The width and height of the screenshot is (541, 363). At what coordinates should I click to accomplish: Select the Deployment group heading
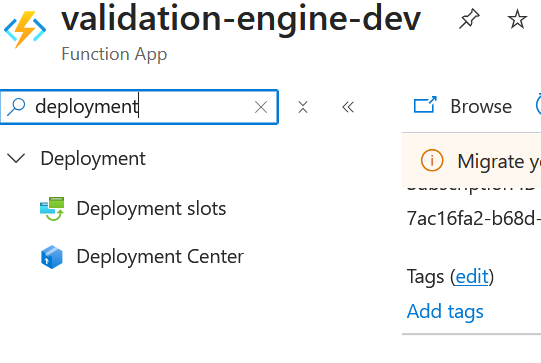(x=93, y=159)
